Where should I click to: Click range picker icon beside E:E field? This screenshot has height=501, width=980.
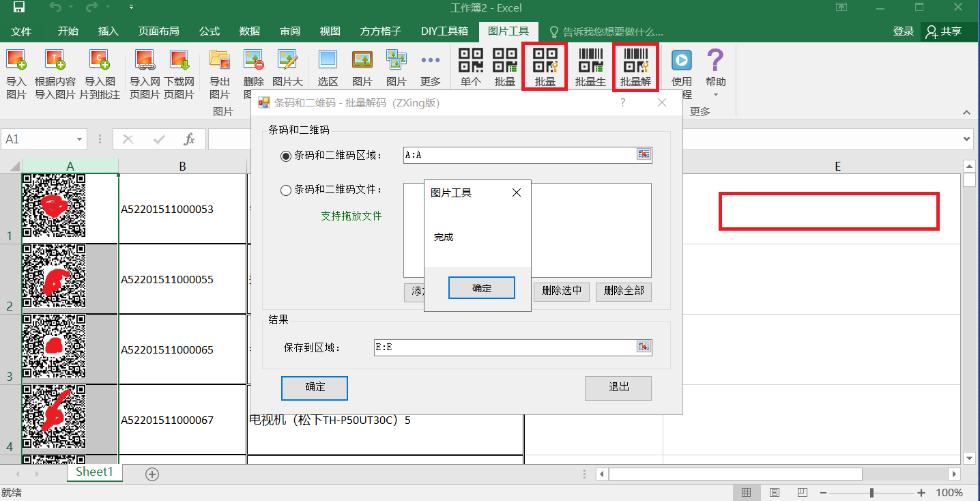click(x=644, y=347)
